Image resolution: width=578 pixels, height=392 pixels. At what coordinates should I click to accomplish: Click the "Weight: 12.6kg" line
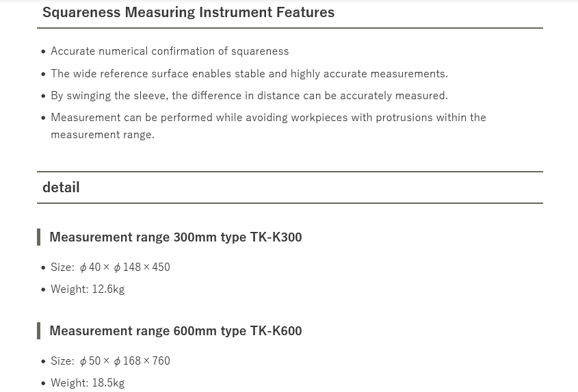coord(88,289)
